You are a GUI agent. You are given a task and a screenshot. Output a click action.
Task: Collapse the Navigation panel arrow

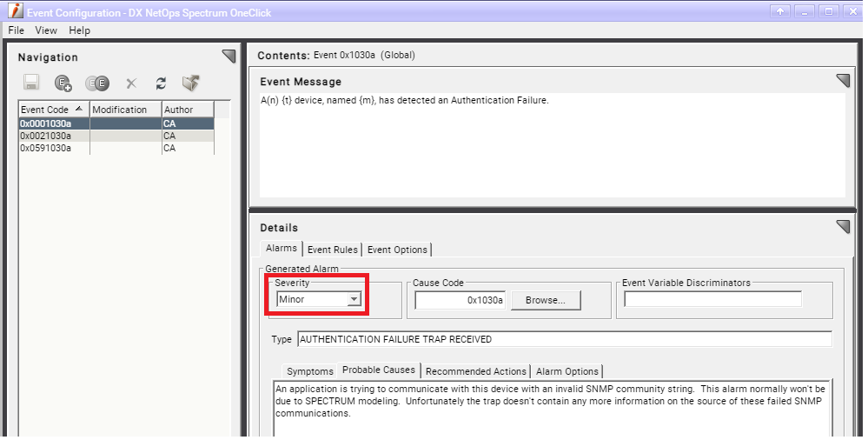[x=229, y=56]
